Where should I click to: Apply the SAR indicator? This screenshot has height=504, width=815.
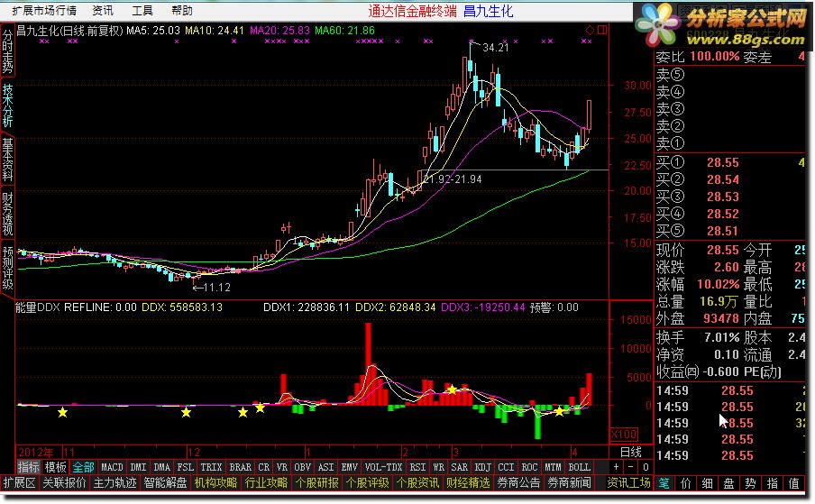[x=460, y=467]
